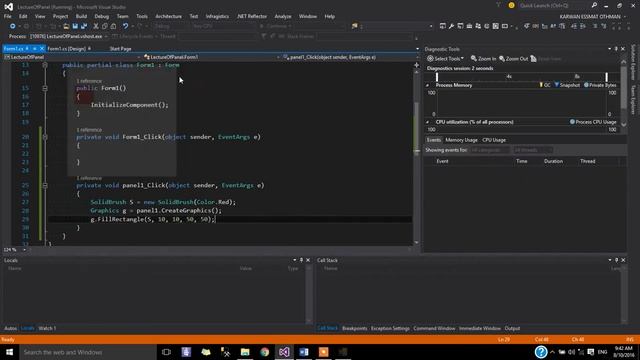This screenshot has height=360, width=640.
Task: Pin the Diagnostic Tools panel
Action: coord(616,49)
